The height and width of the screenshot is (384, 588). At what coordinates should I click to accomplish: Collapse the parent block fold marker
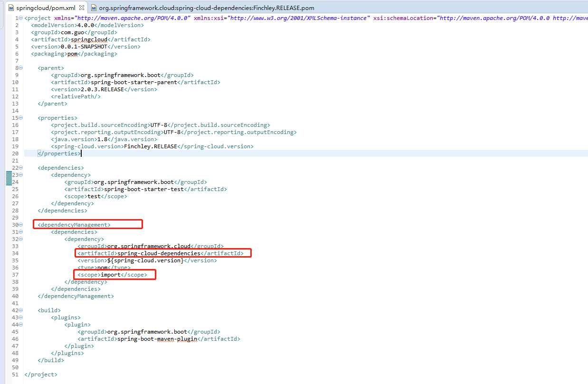21,68
